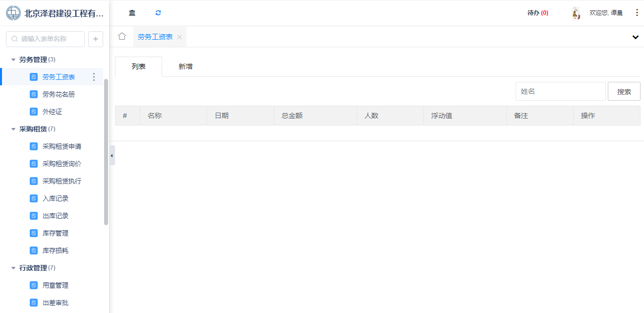The height and width of the screenshot is (313, 644).
Task: Open 用章管理 form
Action: coord(56,285)
